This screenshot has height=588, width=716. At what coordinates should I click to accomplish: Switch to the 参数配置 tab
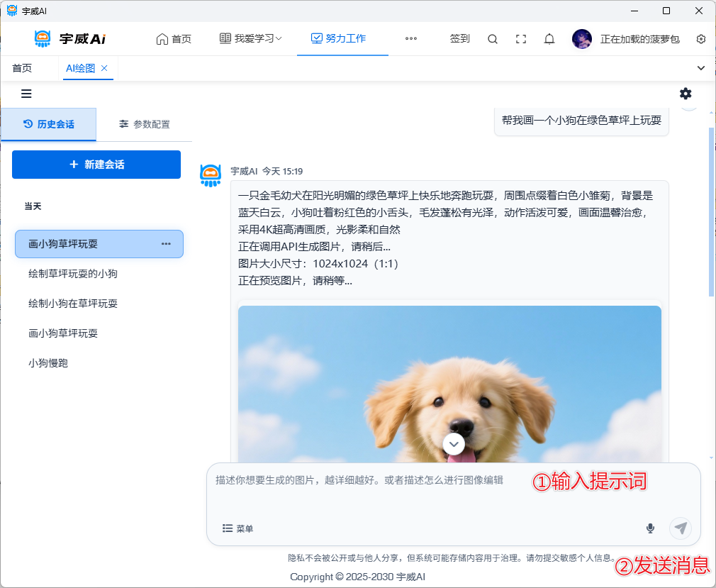pos(145,124)
